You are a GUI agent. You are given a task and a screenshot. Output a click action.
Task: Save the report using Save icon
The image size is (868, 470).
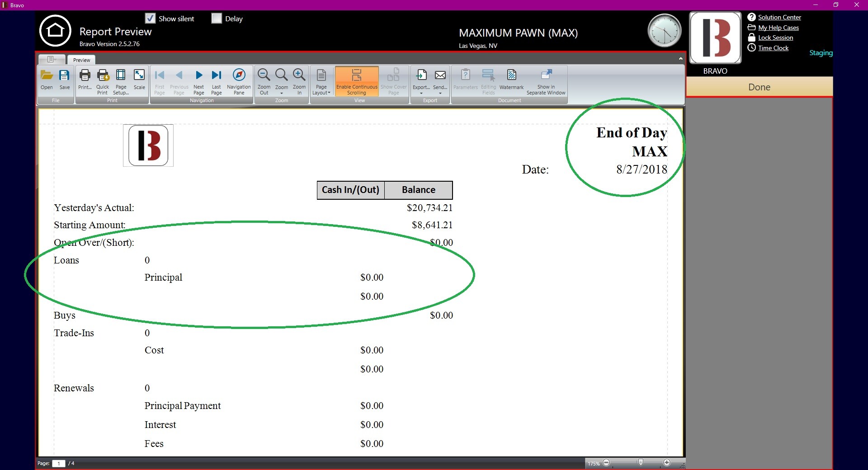[x=65, y=80]
